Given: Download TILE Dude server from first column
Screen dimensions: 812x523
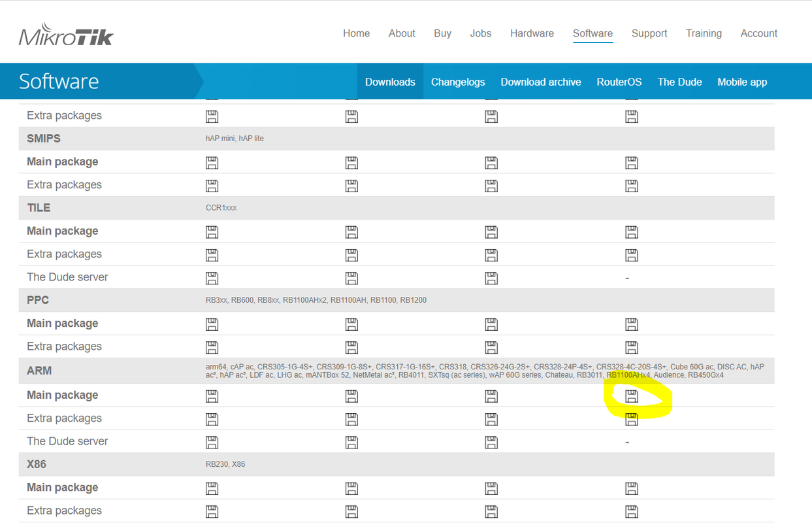Looking at the screenshot, I should [x=212, y=278].
